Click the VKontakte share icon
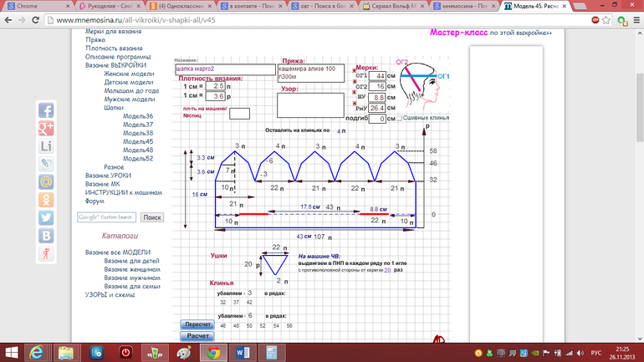This screenshot has width=644, height=362. click(46, 235)
